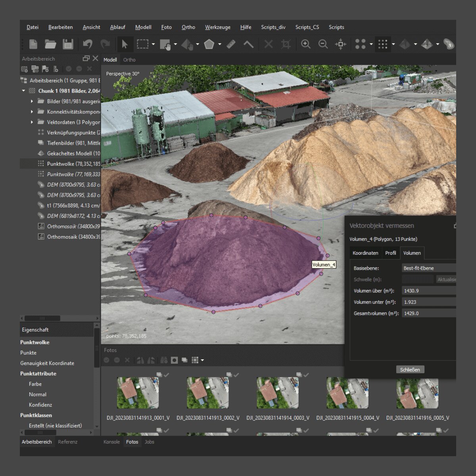Image resolution: width=476 pixels, height=476 pixels.
Task: Expand the Vektordaten tree node
Action: pyautogui.click(x=32, y=122)
